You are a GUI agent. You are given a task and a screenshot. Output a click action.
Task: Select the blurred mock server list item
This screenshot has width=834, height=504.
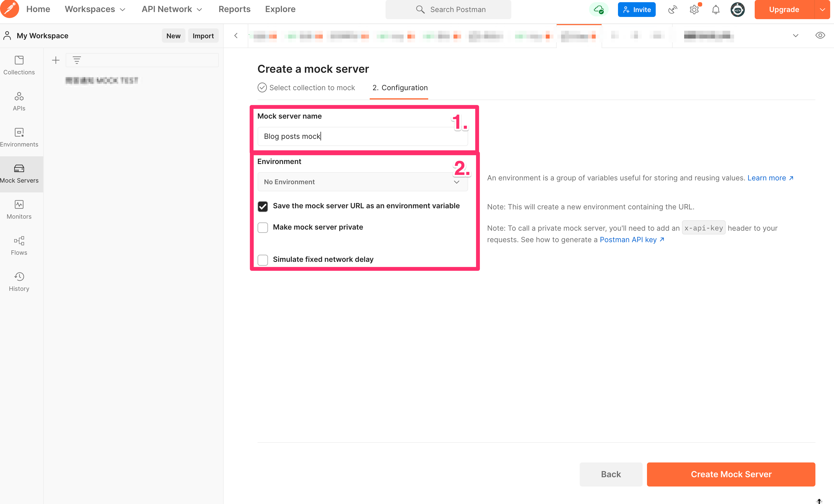coord(101,81)
